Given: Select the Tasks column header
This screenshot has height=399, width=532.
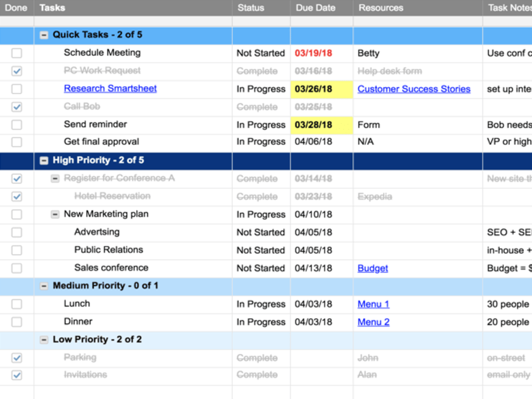Looking at the screenshot, I should [133, 8].
